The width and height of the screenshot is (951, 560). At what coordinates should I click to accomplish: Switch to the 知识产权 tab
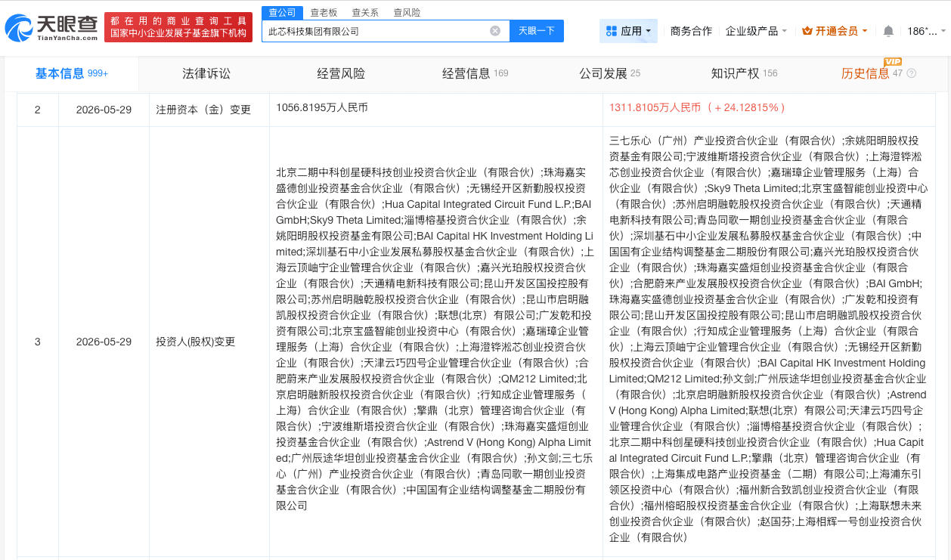coord(744,73)
